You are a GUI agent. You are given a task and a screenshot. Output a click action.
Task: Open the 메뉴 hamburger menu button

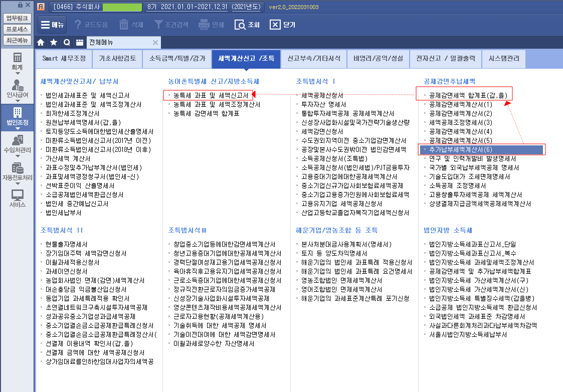click(52, 25)
